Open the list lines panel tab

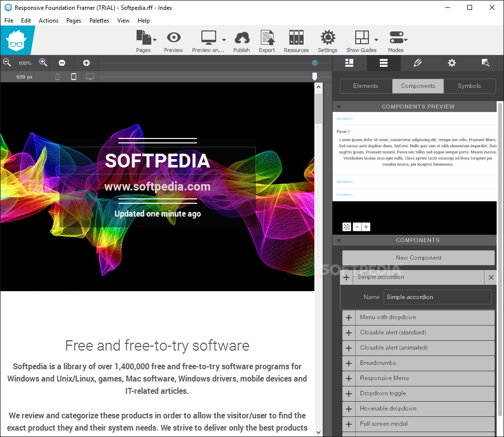(x=384, y=63)
